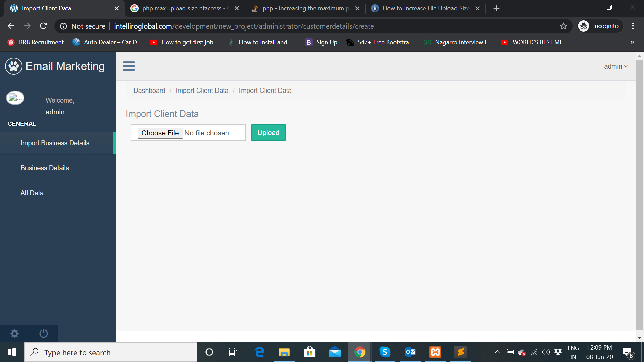This screenshot has height=362, width=644.
Task: Open the XAMPP icon in taskbar
Action: pyautogui.click(x=435, y=352)
